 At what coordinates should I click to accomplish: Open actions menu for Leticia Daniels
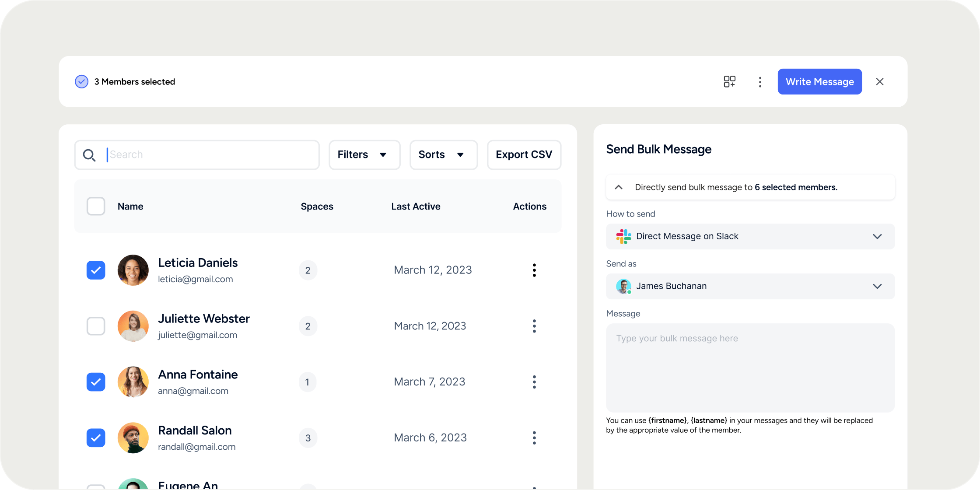pyautogui.click(x=534, y=270)
